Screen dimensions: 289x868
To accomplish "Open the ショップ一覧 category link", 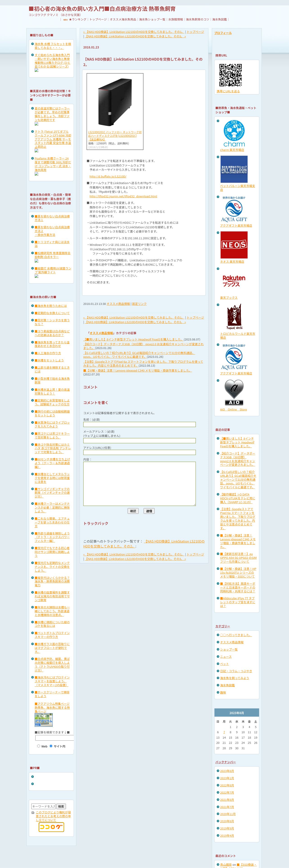I will (229, 649).
